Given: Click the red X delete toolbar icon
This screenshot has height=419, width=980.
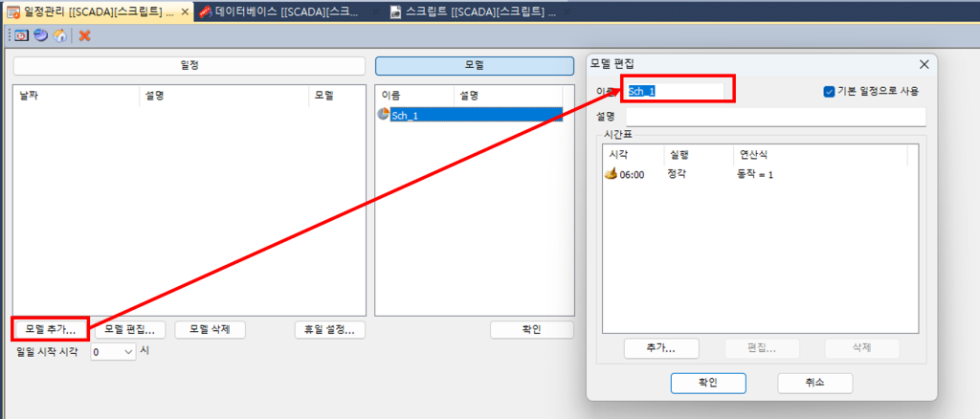Looking at the screenshot, I should pos(84,35).
